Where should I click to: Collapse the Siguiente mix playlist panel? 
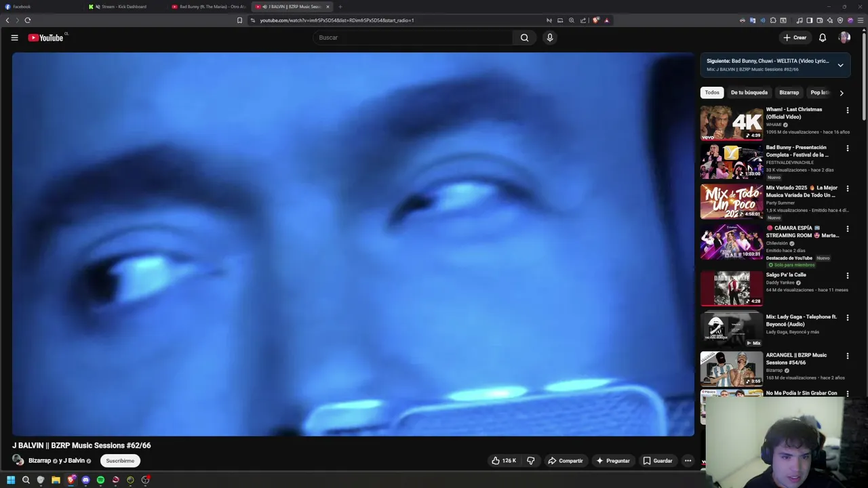(840, 65)
